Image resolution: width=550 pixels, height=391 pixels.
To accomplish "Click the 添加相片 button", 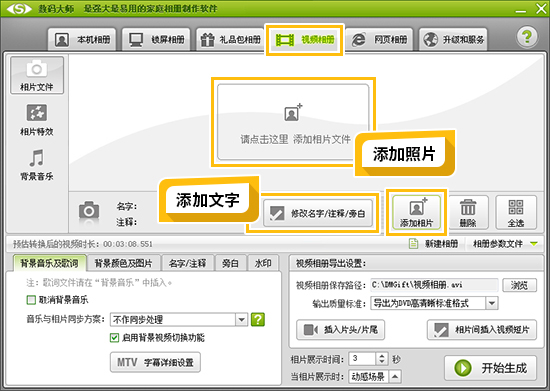I will pos(416,213).
